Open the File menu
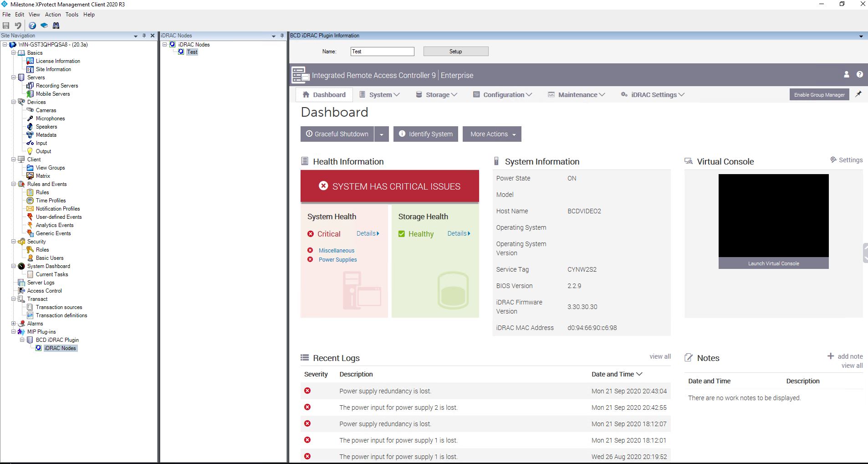 coord(6,15)
